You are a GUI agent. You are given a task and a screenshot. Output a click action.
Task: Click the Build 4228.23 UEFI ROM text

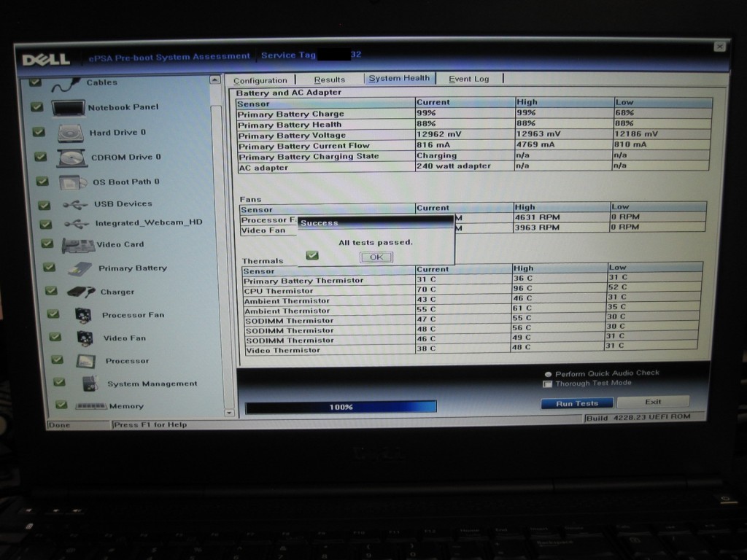pos(638,418)
